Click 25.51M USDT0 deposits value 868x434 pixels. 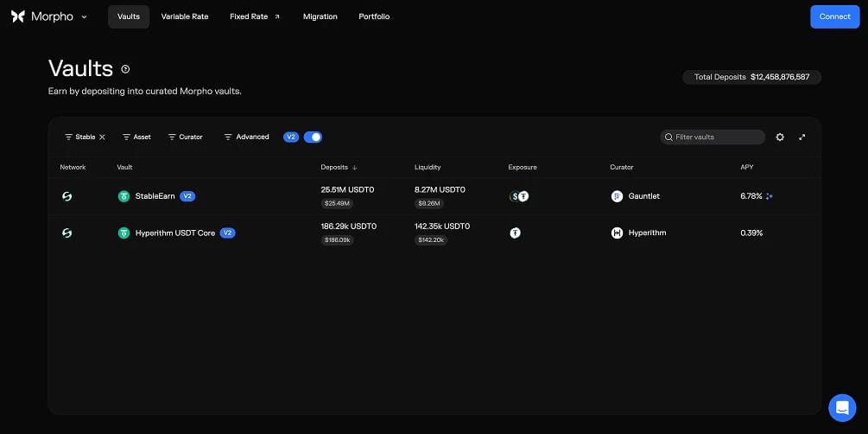point(348,190)
